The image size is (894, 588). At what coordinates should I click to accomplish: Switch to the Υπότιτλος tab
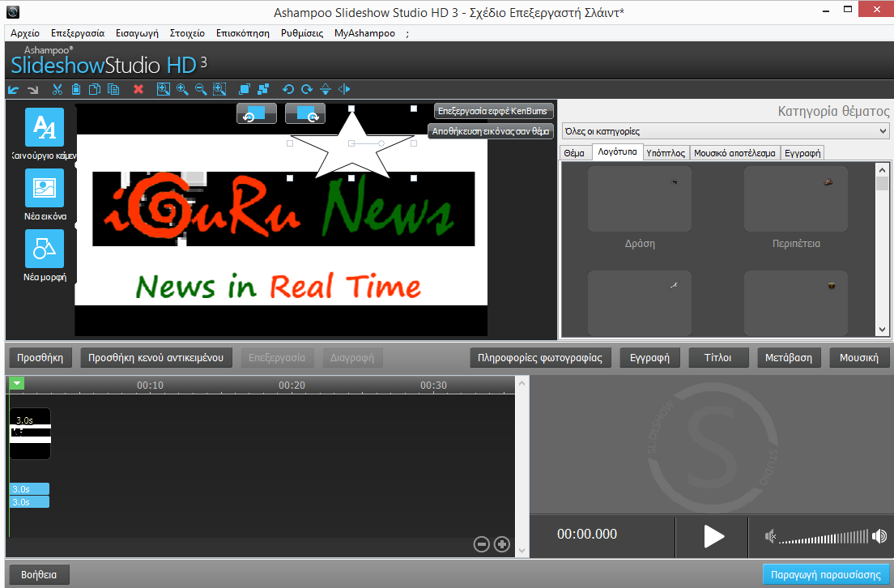pos(666,152)
